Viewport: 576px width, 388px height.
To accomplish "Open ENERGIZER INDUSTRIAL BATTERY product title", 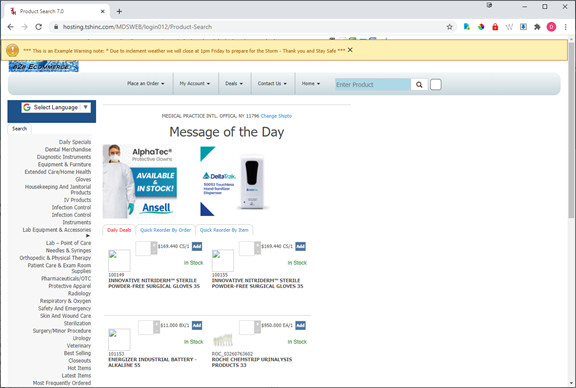I will (152, 362).
